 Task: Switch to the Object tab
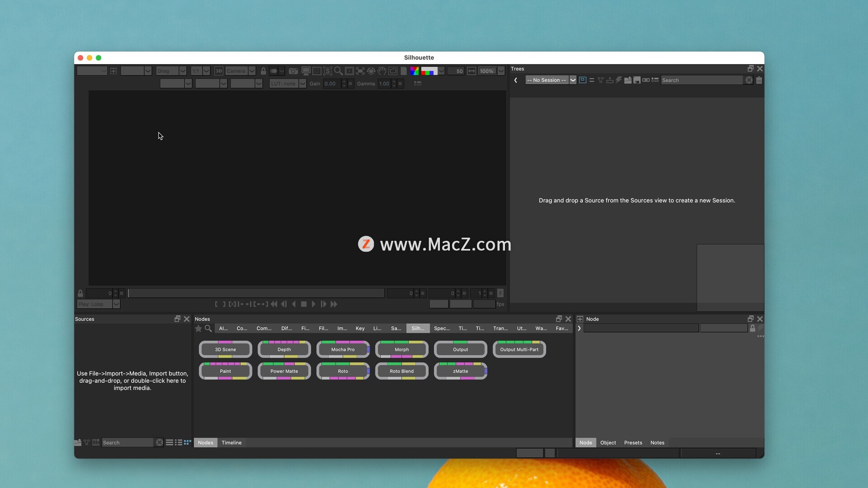point(608,443)
